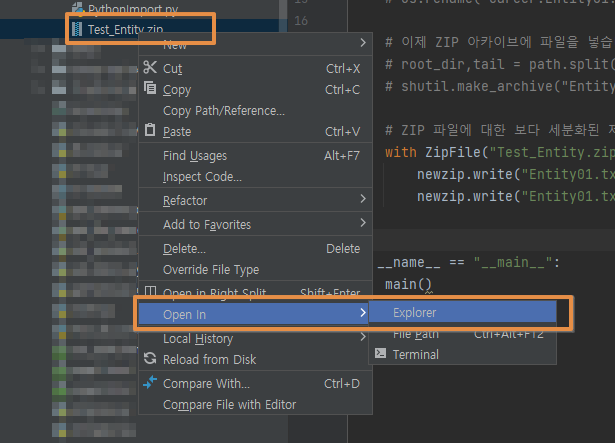Expand the Open In submenu arrow
615x443 pixels.
tap(363, 313)
